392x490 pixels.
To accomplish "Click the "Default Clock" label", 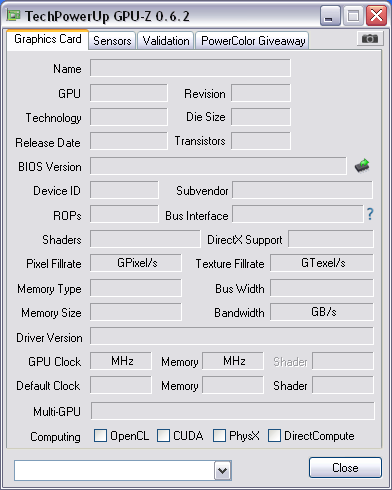I will (48, 386).
